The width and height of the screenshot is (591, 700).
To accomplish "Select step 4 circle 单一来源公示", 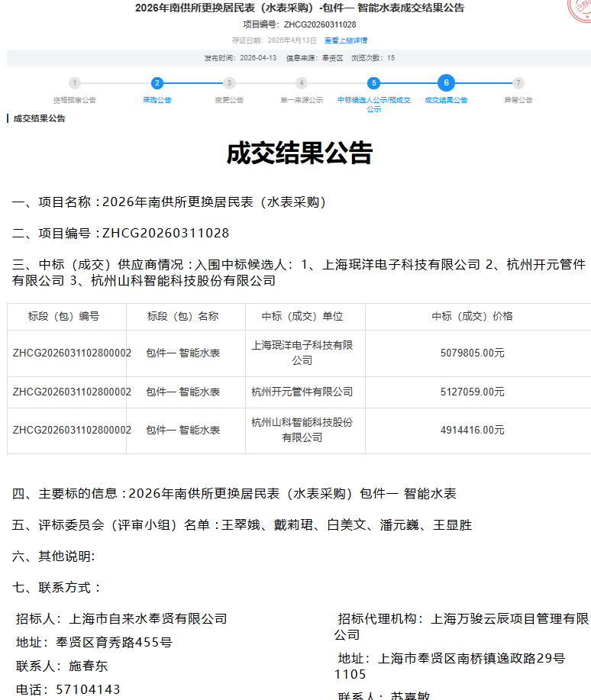I will [x=302, y=83].
